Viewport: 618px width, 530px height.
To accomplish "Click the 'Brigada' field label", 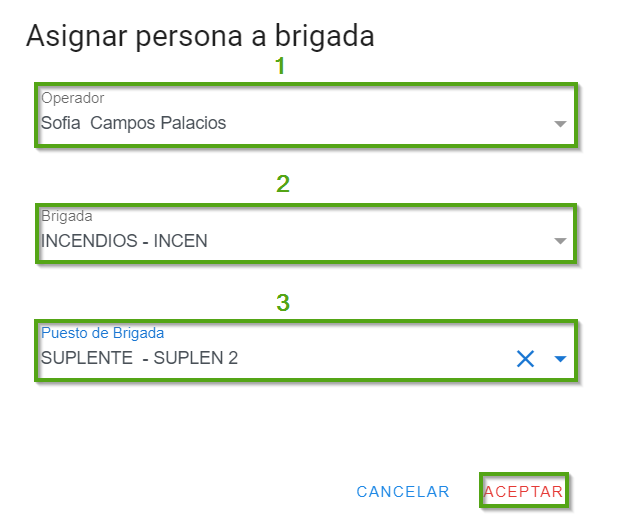I will pos(66,215).
